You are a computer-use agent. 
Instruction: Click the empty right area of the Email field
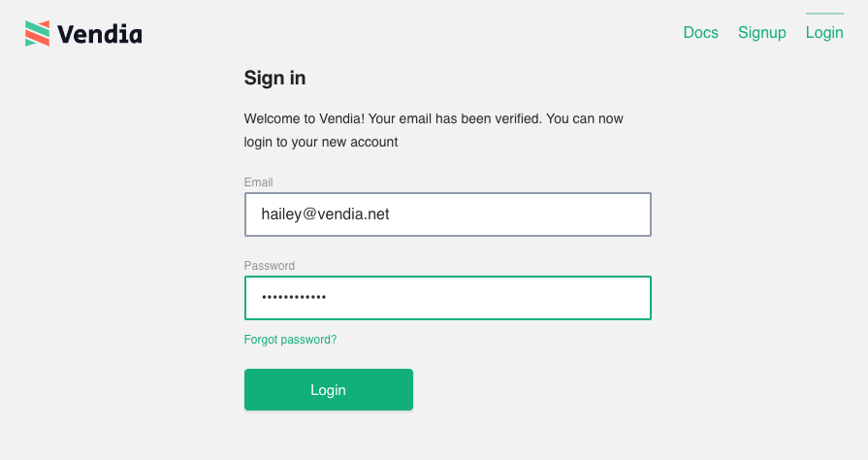click(521, 214)
